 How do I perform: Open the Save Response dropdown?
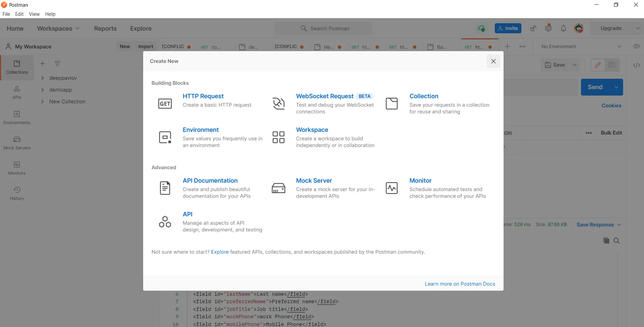coord(599,225)
